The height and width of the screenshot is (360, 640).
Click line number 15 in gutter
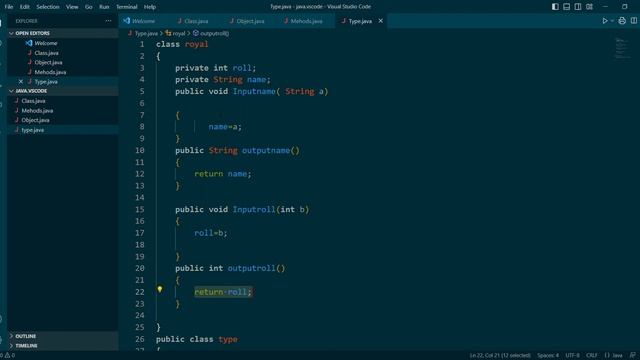[140, 209]
